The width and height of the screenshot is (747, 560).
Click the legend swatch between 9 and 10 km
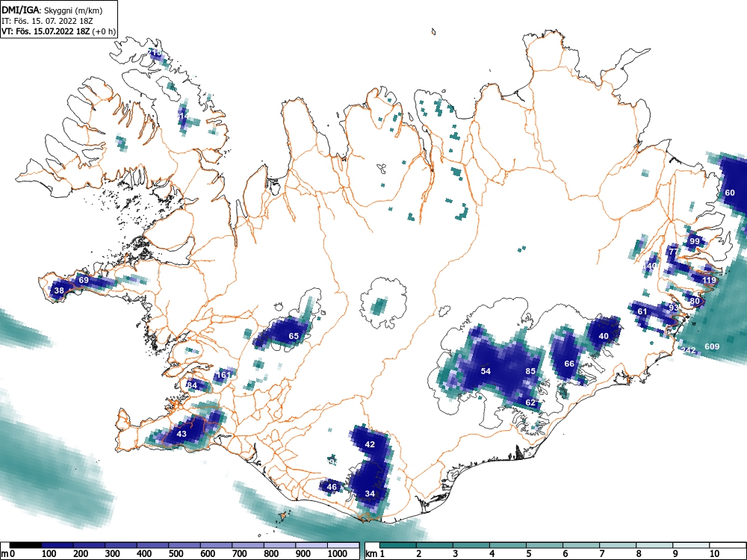click(x=691, y=545)
